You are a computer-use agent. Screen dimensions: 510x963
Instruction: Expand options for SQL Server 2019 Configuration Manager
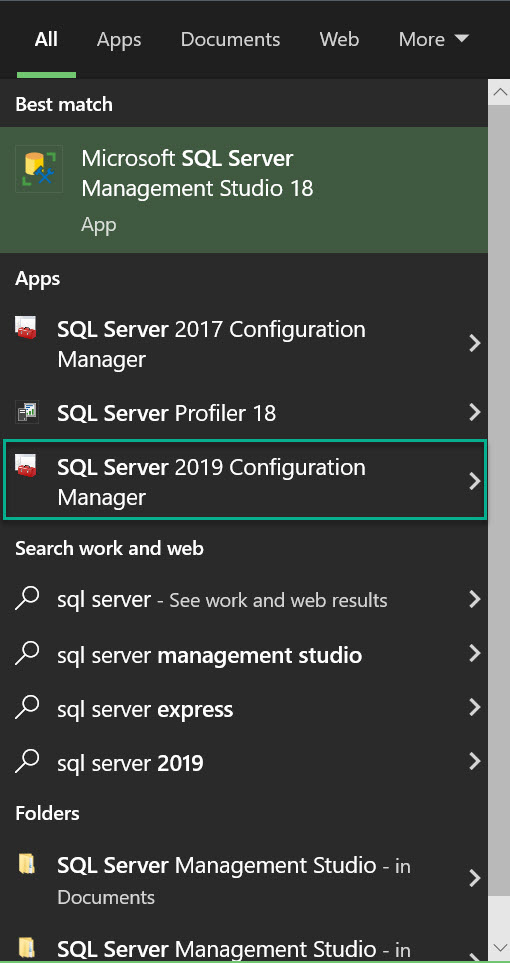474,481
